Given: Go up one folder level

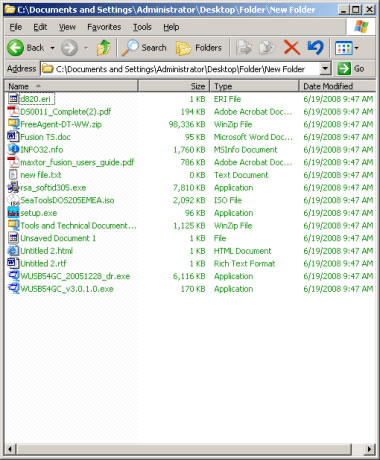Looking at the screenshot, I should point(104,48).
